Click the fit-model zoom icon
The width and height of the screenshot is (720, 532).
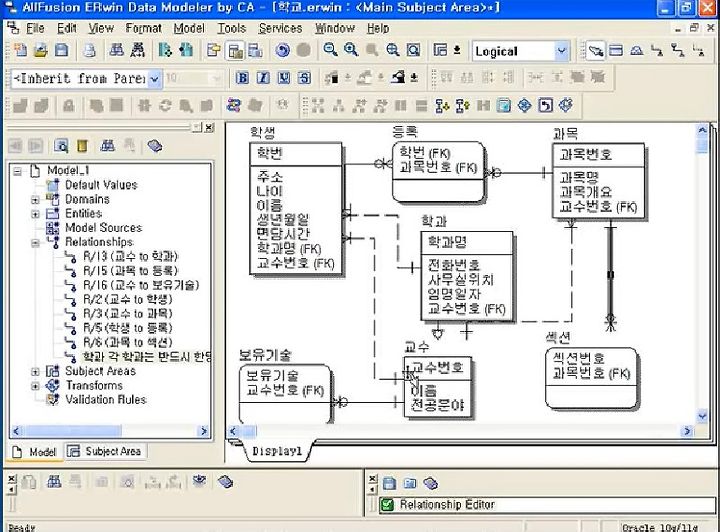(x=413, y=50)
